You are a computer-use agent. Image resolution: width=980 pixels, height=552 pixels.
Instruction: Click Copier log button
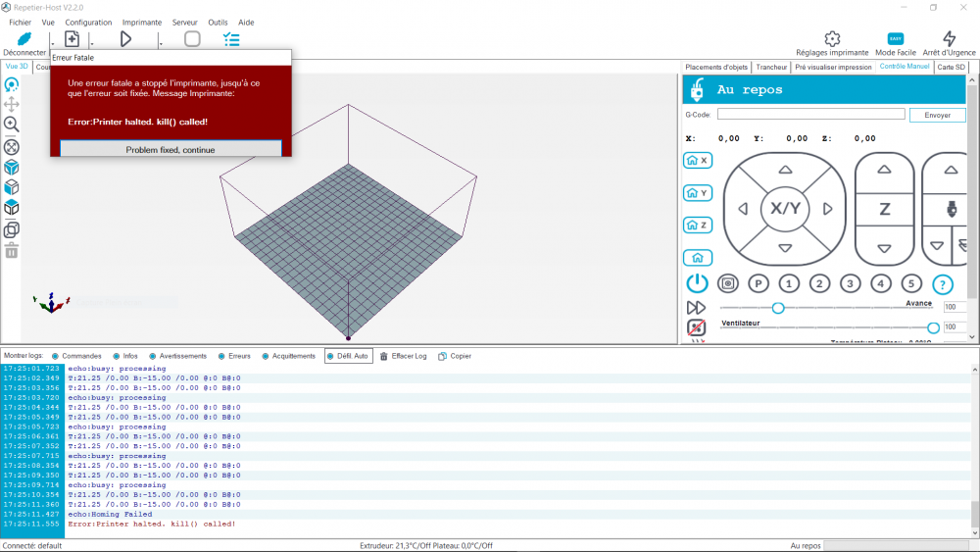[455, 356]
